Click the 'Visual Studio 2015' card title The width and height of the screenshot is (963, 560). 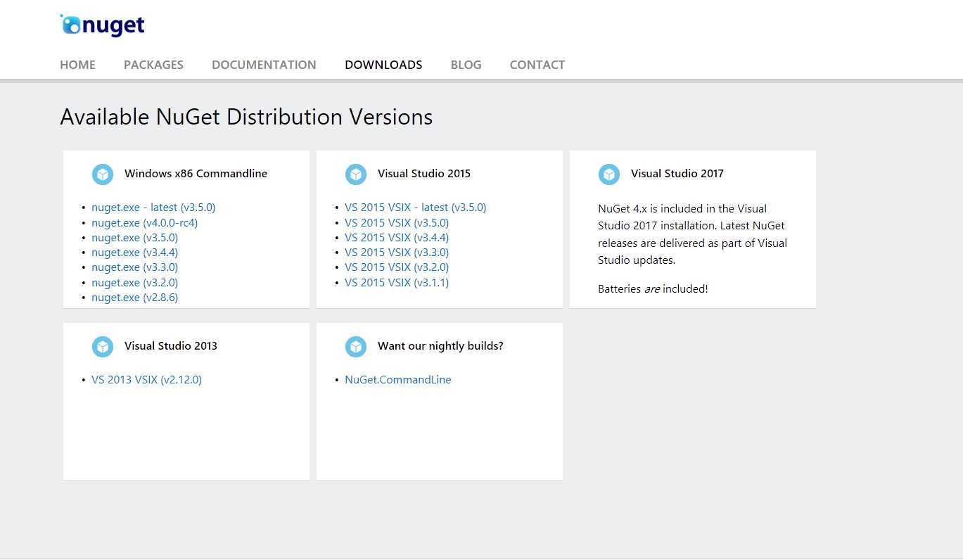[x=424, y=174]
